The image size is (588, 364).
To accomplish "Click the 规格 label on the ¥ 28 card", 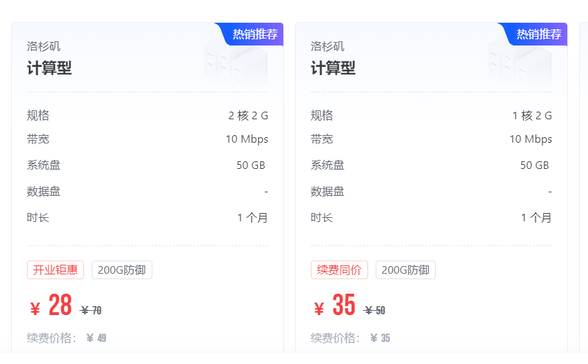I will click(x=38, y=115).
